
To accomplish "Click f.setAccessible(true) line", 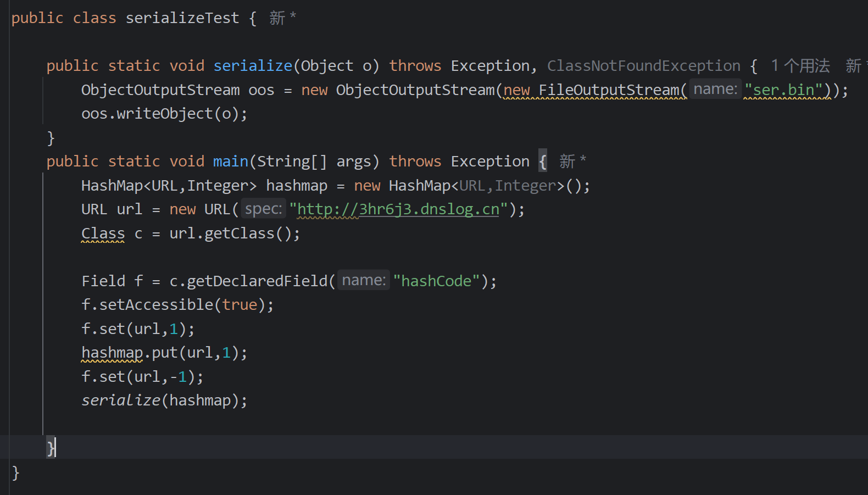I will [177, 305].
